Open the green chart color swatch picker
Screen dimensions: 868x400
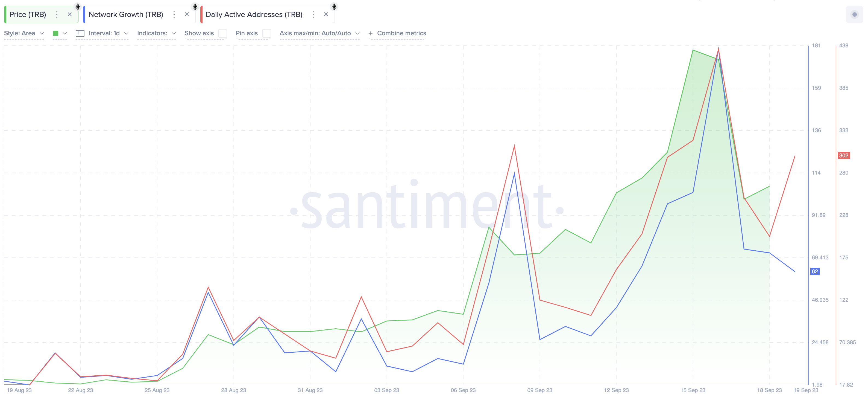56,33
